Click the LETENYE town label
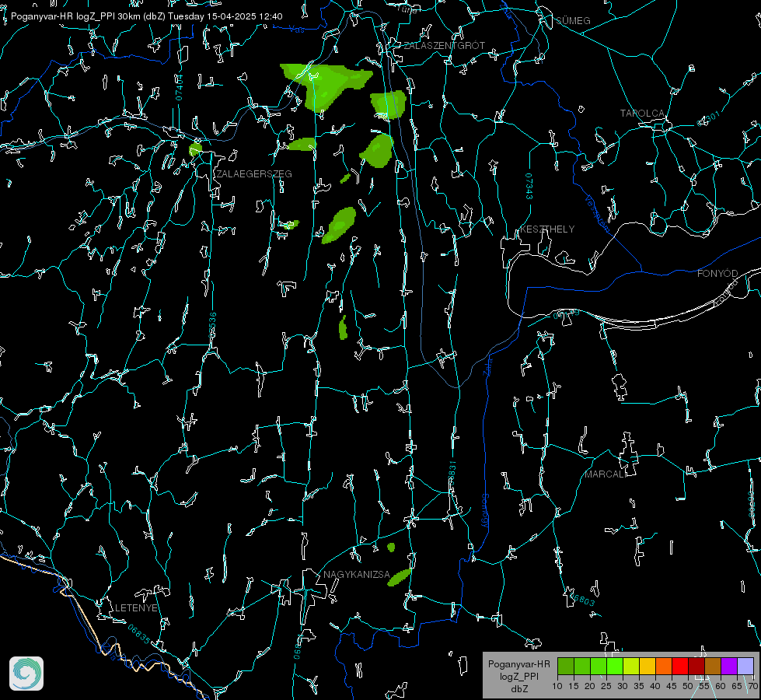Image resolution: width=761 pixels, height=700 pixels. click(136, 608)
